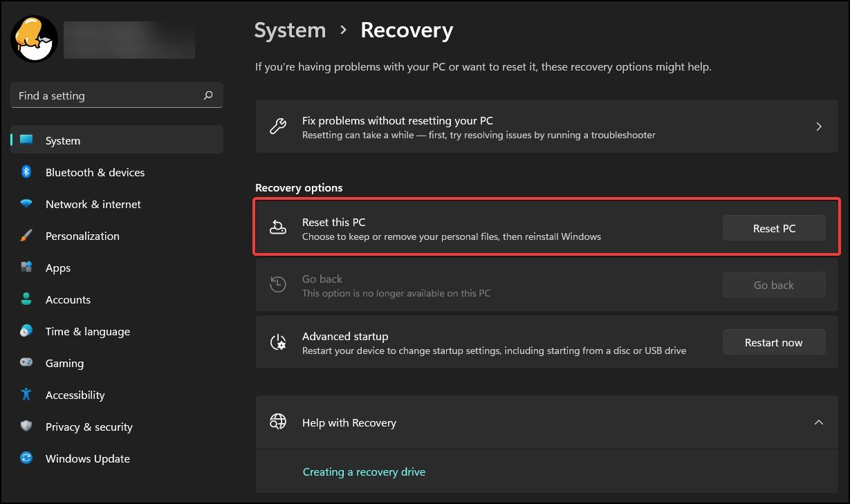
Task: Click the search magnifier icon
Action: (208, 95)
